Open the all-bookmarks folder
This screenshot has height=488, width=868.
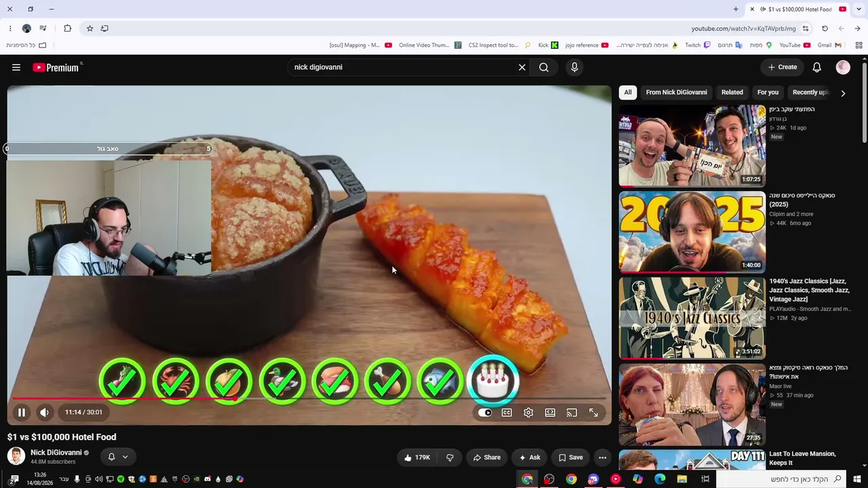pyautogui.click(x=26, y=45)
